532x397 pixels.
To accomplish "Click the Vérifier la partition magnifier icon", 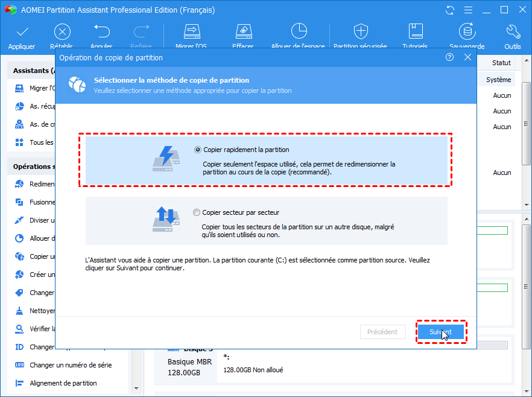I will click(19, 329).
